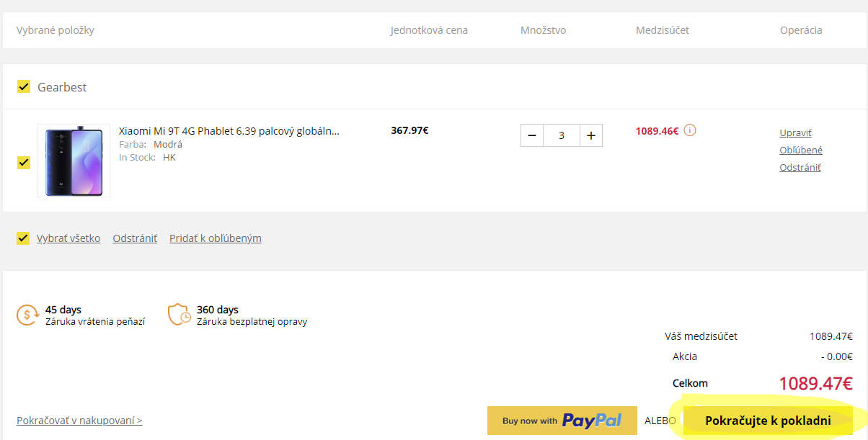Click the 45 days money-back guarantee icon

(x=27, y=315)
